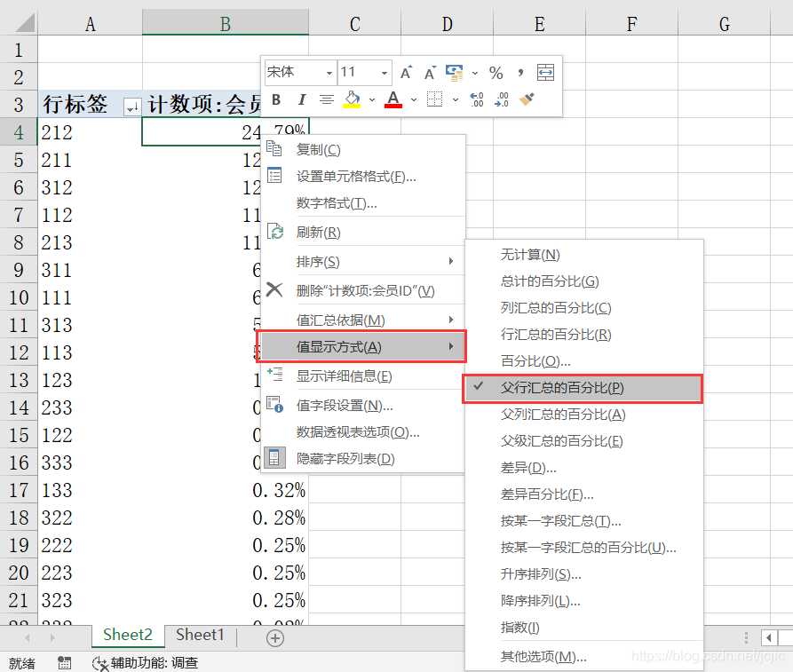Select 列汇总的百分比(C)
Viewport: 793px width, 672px height.
coord(583,308)
